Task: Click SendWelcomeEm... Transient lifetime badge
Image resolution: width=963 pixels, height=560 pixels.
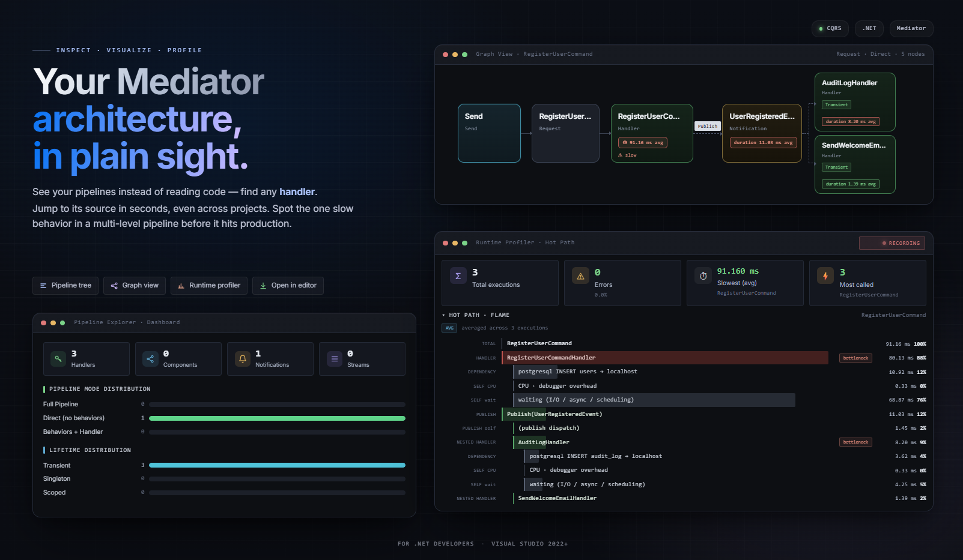Action: point(836,167)
